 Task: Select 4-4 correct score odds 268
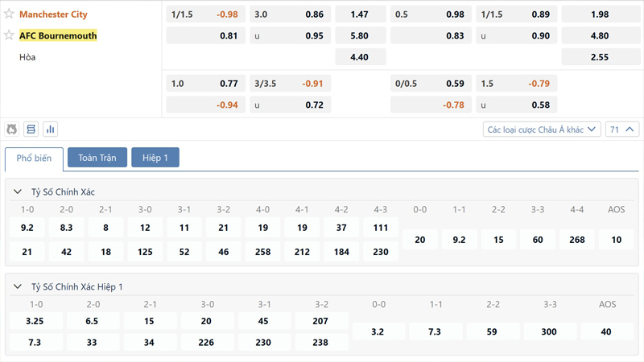point(577,240)
